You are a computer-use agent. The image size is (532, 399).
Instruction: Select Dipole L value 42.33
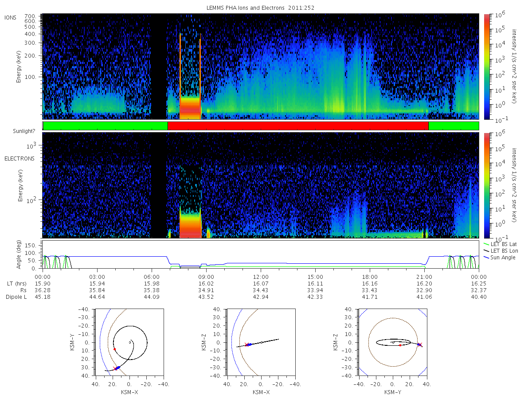coord(315,297)
